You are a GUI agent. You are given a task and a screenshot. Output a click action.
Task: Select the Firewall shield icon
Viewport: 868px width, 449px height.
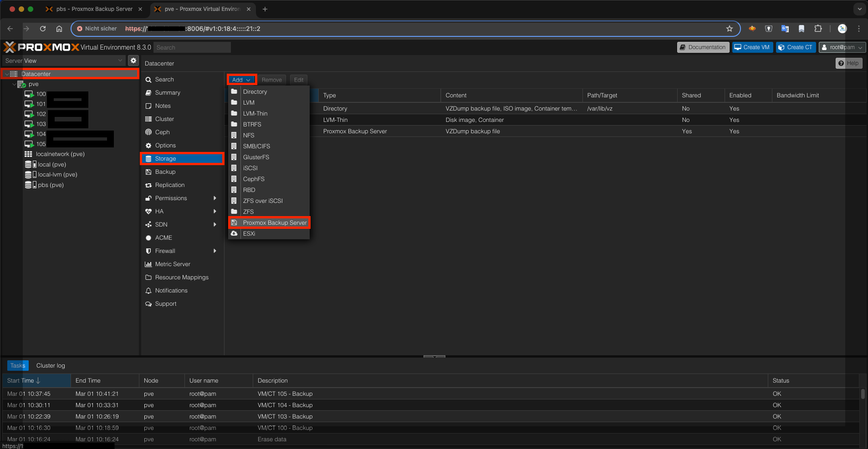click(148, 251)
